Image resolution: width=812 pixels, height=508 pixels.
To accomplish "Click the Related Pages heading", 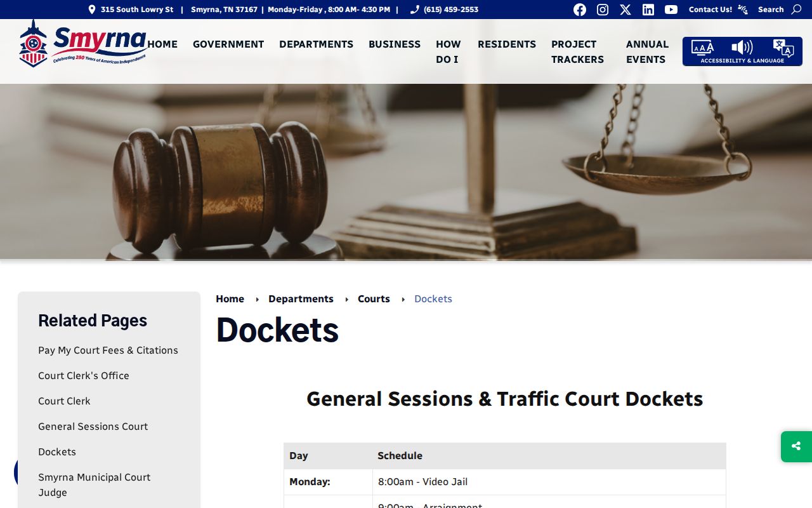I will tap(93, 321).
